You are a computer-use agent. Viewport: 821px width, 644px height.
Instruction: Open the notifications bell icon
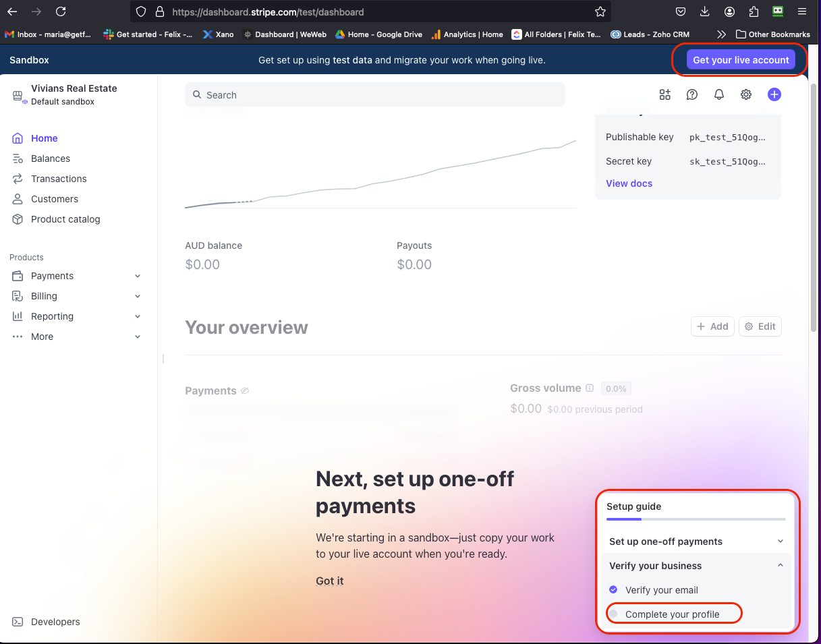pos(719,95)
